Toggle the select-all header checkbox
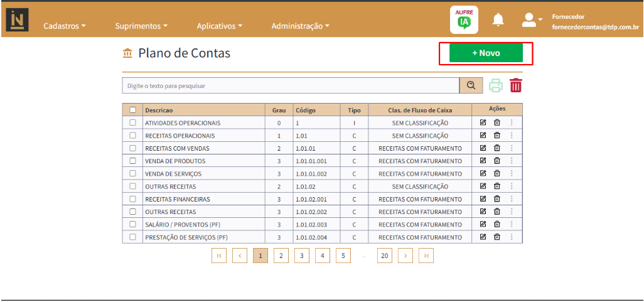The width and height of the screenshot is (644, 302). 132,110
